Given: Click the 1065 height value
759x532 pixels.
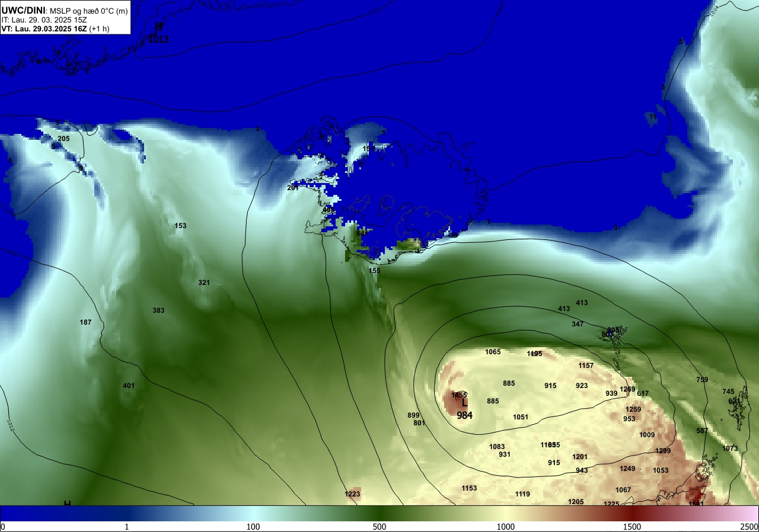Looking at the screenshot, I should (493, 352).
